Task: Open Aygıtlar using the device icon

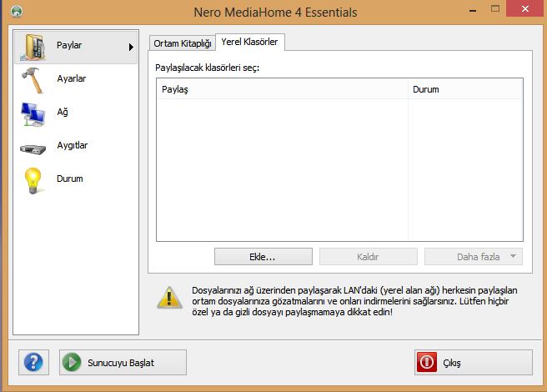Action: pos(33,147)
